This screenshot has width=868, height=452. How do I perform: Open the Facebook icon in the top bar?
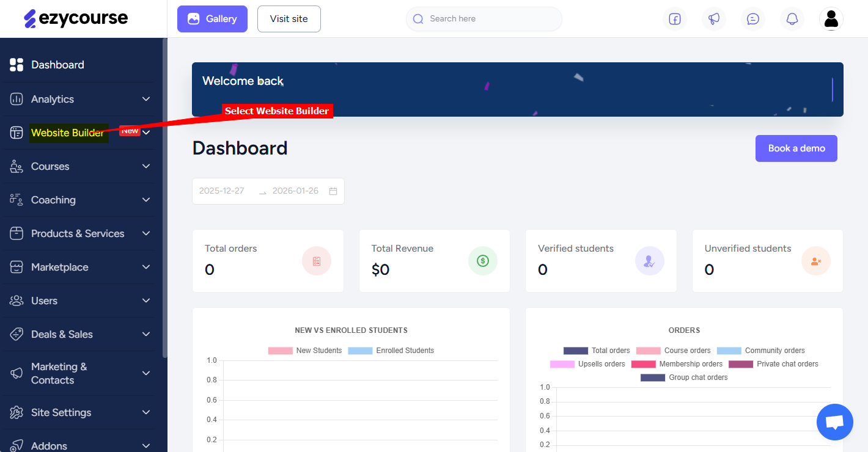(x=674, y=19)
